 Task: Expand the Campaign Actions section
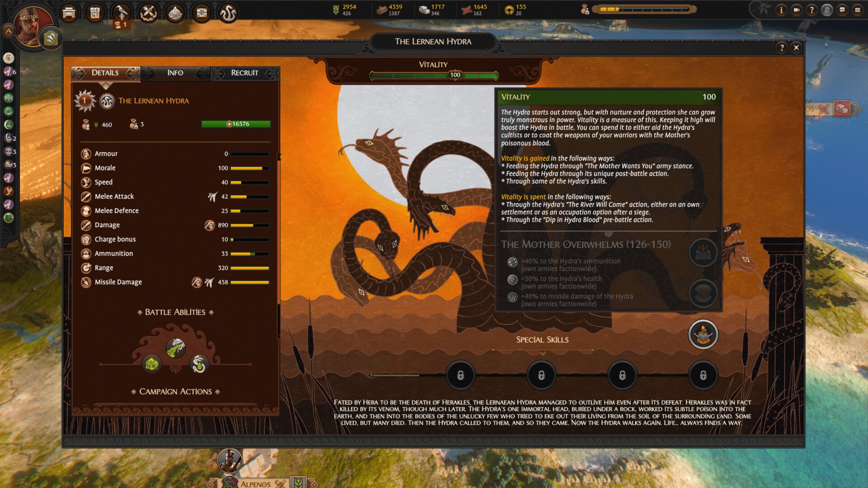175,392
